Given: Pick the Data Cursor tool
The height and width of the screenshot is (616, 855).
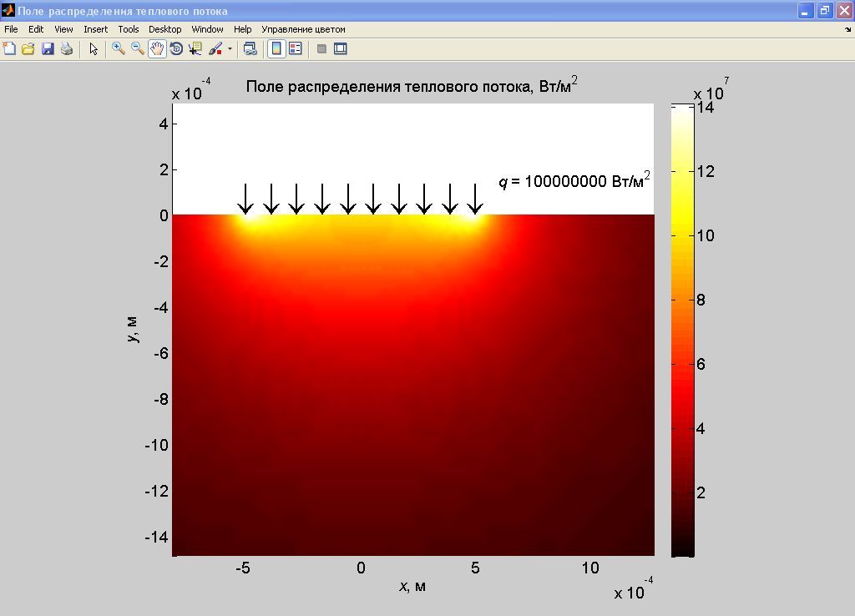Looking at the screenshot, I should 195,49.
